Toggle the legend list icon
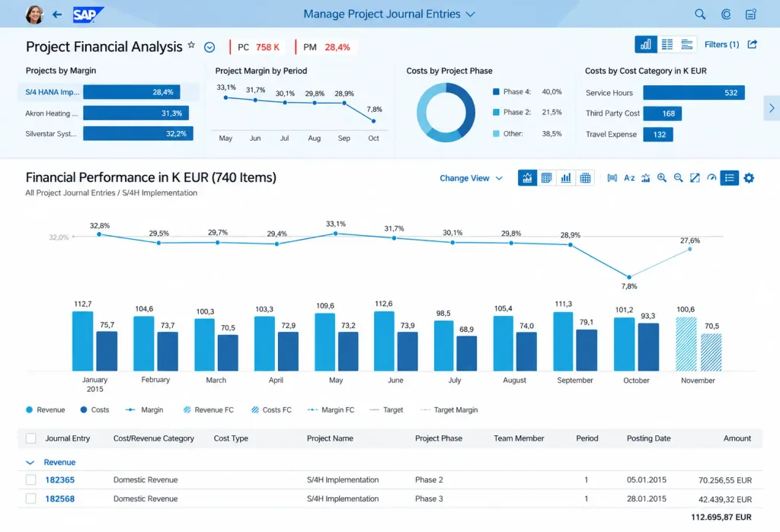The height and width of the screenshot is (532, 780). [x=729, y=177]
